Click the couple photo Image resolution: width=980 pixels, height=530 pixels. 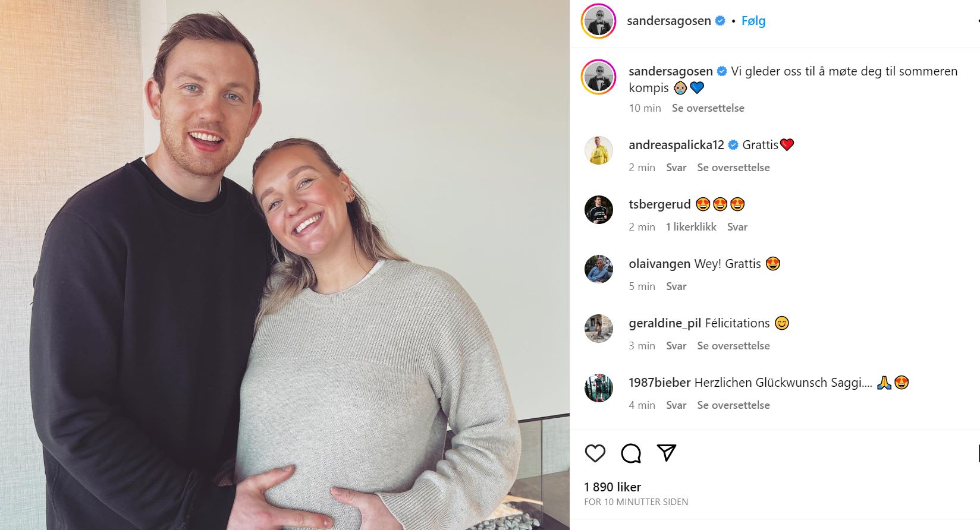coord(285,265)
